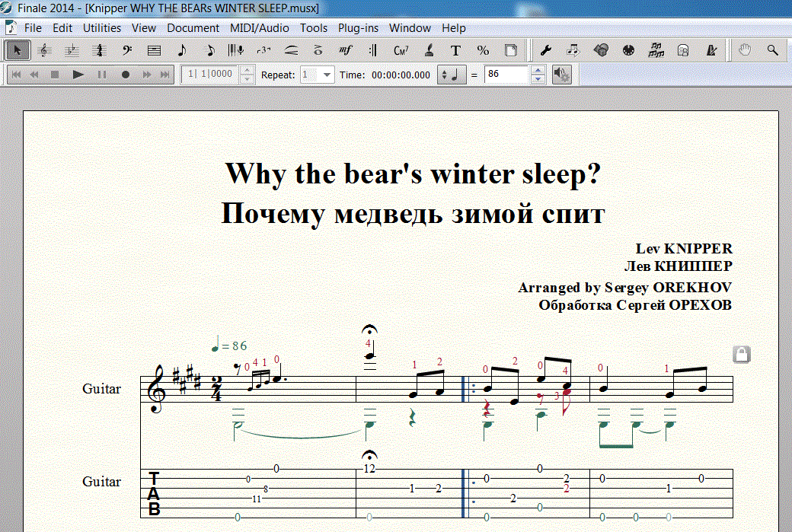Select the Speedy Entry tool
Viewport: 792px width, 532px height.
pyautogui.click(x=209, y=50)
